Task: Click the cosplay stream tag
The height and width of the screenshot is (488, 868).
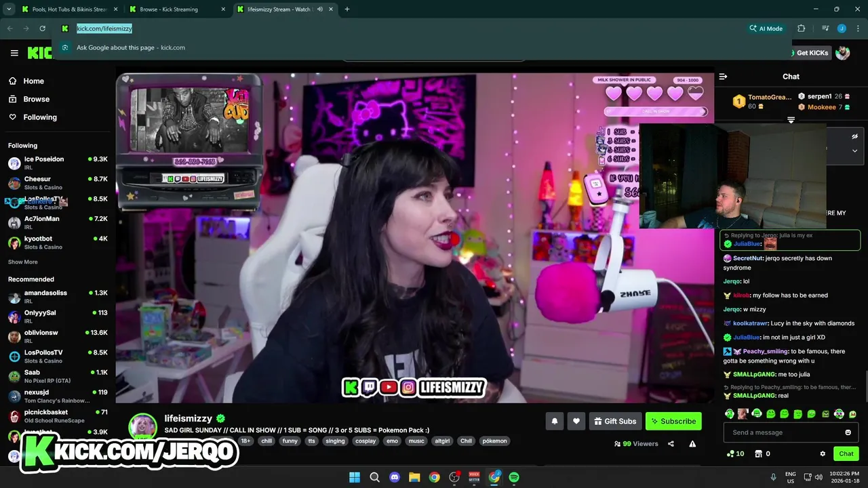Action: coord(366,441)
